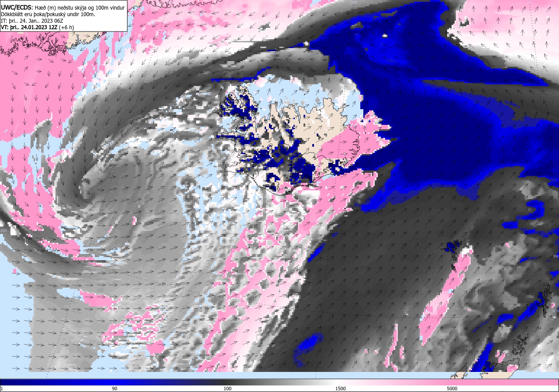The width and height of the screenshot is (559, 392).
Task: Click the '1' label under the color scale
Action: (2, 389)
